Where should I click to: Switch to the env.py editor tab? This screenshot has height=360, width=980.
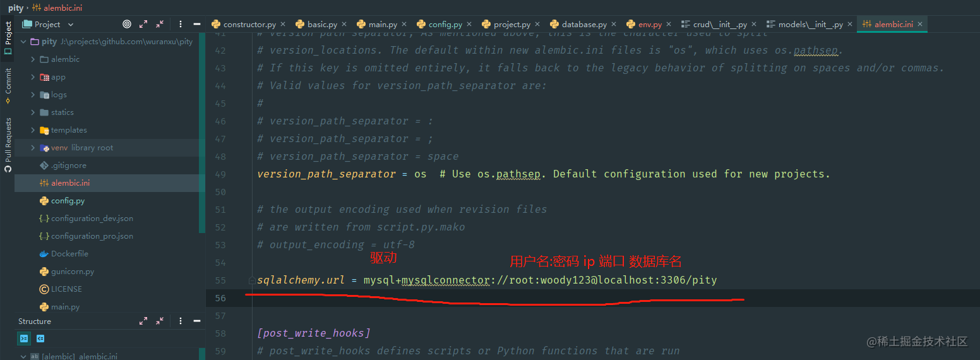(x=649, y=24)
